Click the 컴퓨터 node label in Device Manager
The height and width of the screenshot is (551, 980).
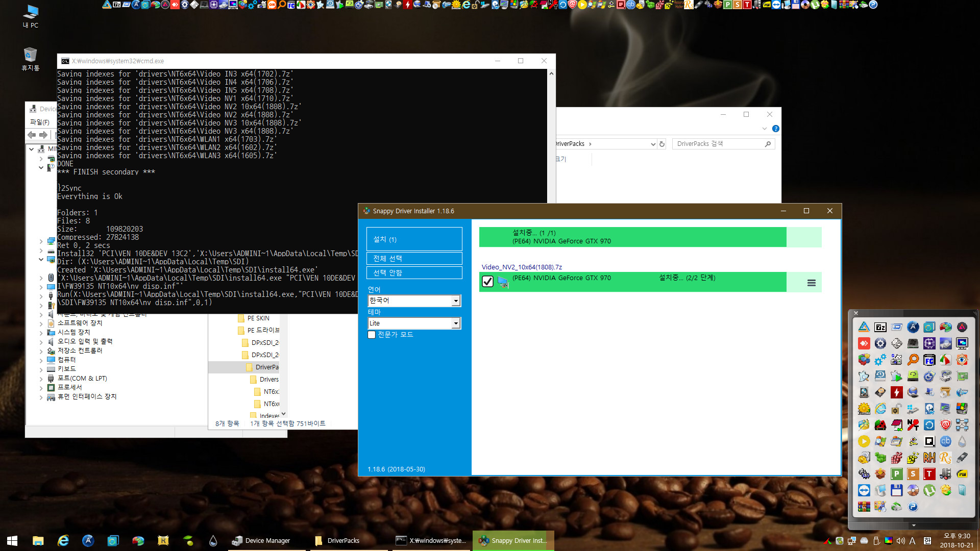66,360
